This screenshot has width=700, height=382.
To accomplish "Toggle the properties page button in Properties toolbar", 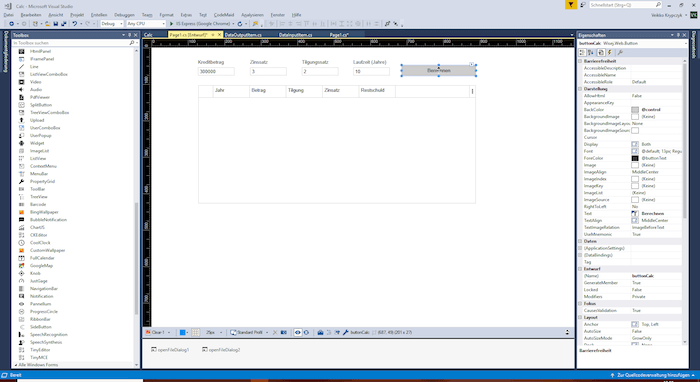I will 601,53.
